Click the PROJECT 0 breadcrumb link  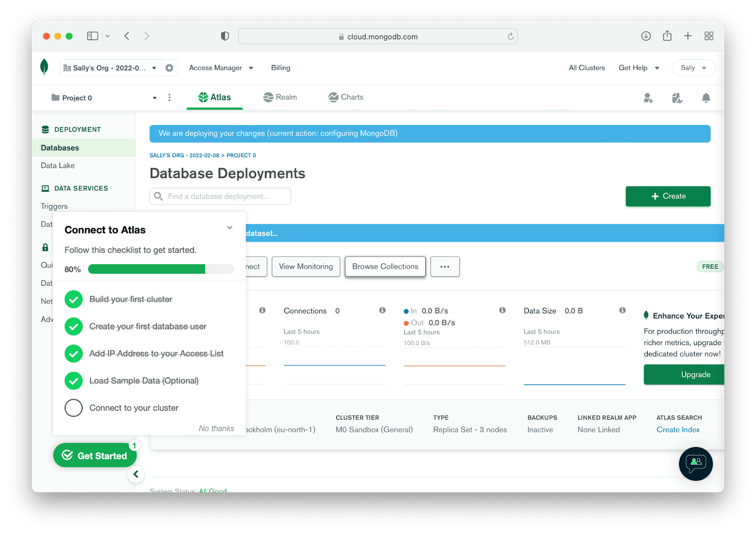click(x=241, y=155)
